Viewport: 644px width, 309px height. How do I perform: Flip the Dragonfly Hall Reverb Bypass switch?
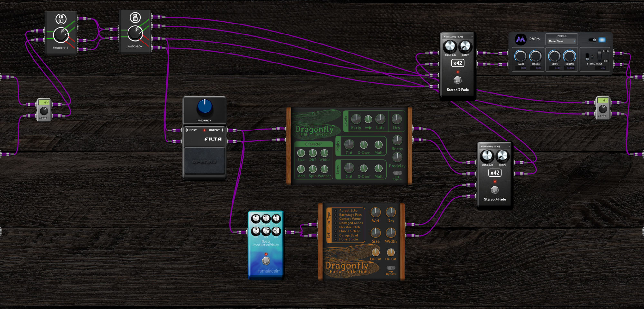(x=397, y=173)
